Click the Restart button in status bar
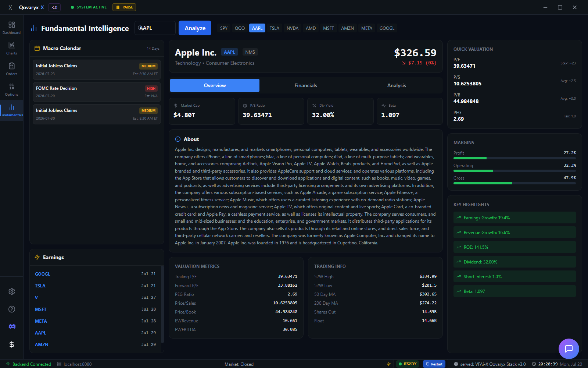The image size is (588, 368). tap(434, 364)
